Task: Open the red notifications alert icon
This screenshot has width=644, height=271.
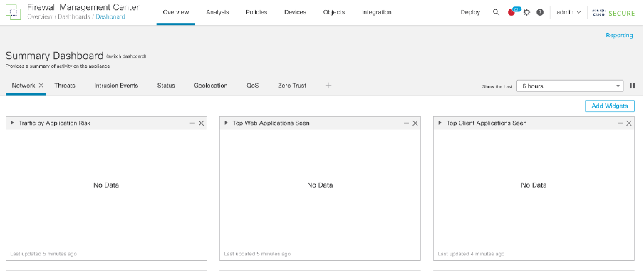Action: point(511,13)
